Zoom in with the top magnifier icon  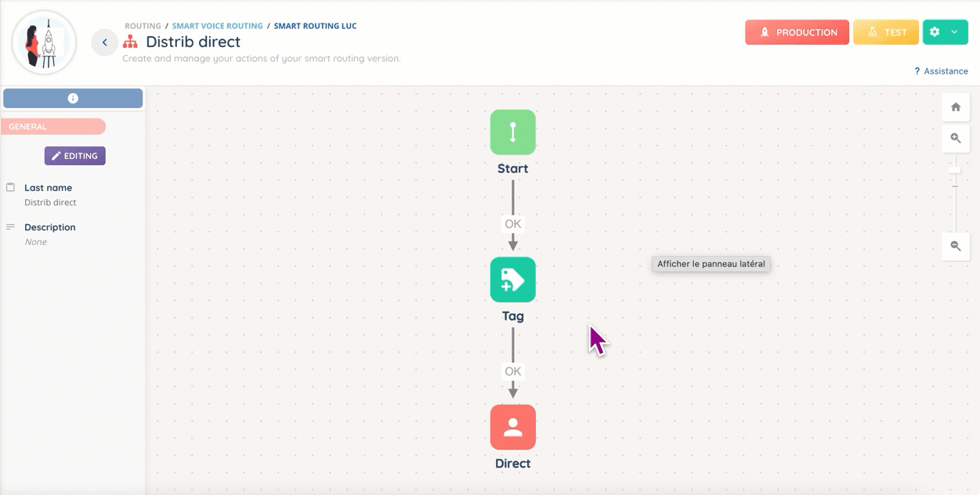click(955, 138)
